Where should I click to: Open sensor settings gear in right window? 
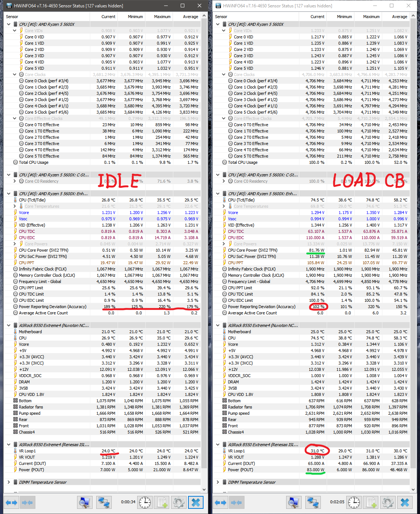(x=388, y=502)
